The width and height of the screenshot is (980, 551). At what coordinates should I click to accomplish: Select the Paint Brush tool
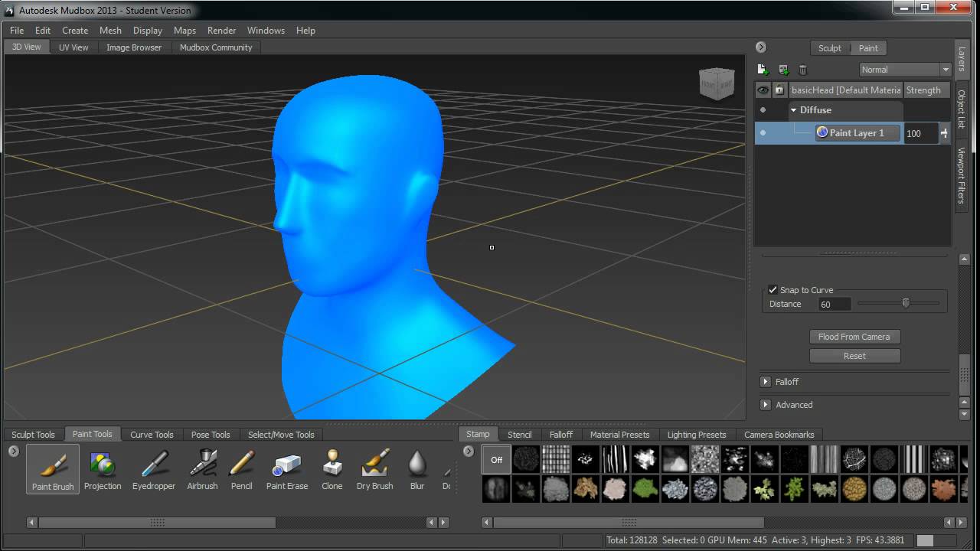point(53,469)
